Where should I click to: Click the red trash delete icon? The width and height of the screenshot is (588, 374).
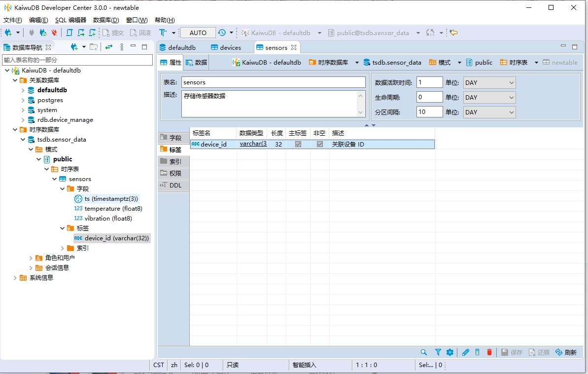pos(489,352)
